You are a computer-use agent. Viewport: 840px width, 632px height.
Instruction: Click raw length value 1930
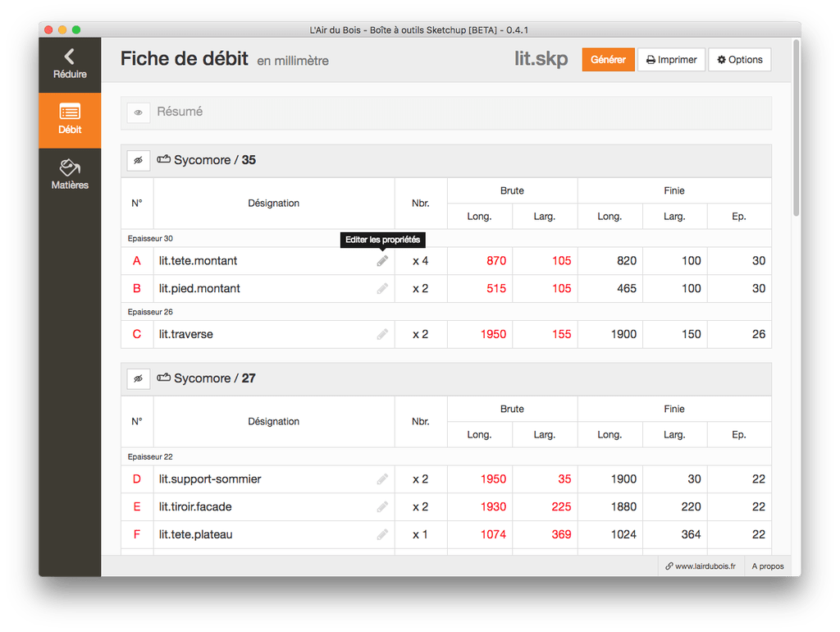pyautogui.click(x=493, y=506)
